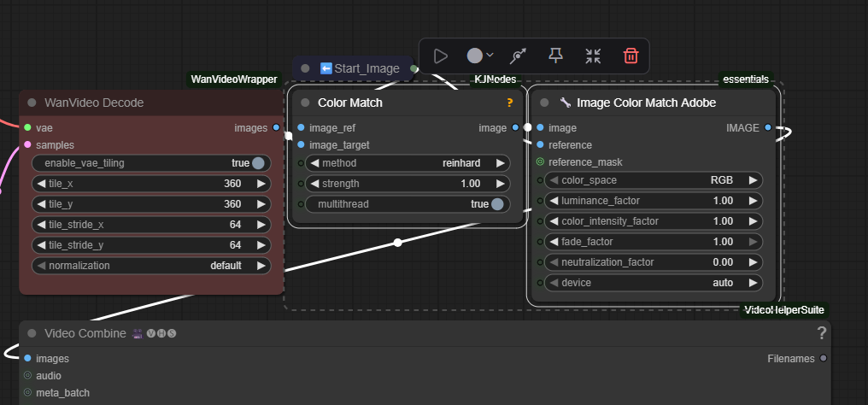Click Video Combine images input socket
868x405 pixels.
coord(27,359)
